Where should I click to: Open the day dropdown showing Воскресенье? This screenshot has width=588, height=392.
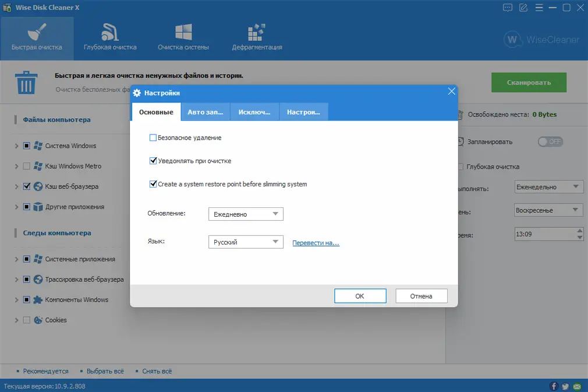pyautogui.click(x=548, y=210)
